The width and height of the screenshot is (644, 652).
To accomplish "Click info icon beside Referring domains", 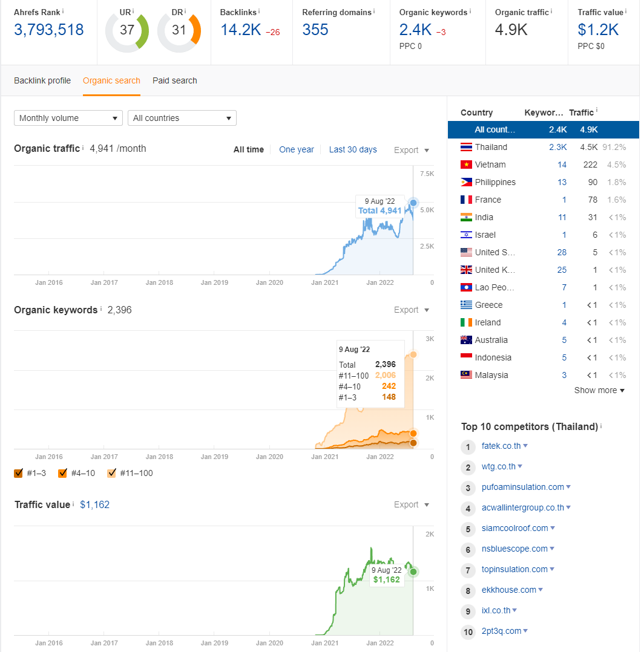I will (x=373, y=11).
